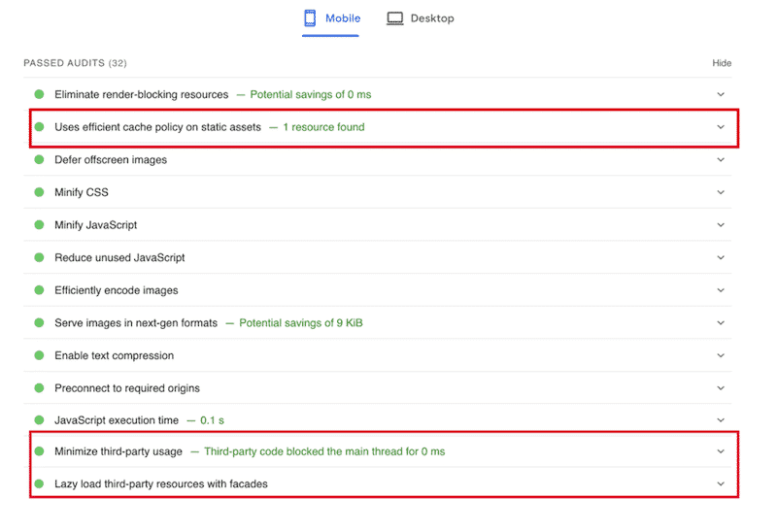Click 'Lazy load third-party resources with facades' title
Screen dimensions: 777x532
coord(161,484)
